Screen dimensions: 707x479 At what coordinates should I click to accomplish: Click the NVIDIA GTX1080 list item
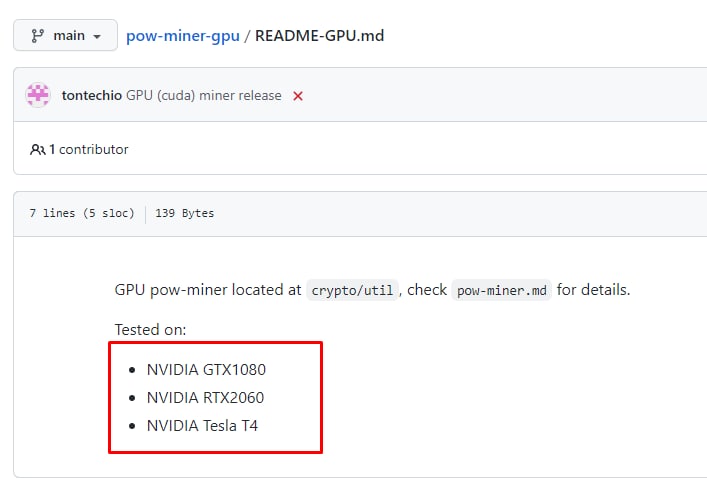tap(206, 370)
